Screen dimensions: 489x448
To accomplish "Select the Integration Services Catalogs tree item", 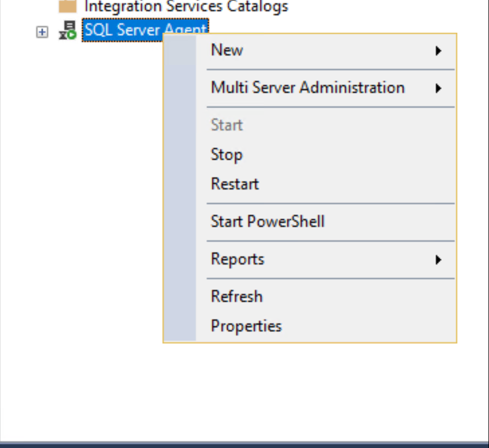I will pos(186,6).
